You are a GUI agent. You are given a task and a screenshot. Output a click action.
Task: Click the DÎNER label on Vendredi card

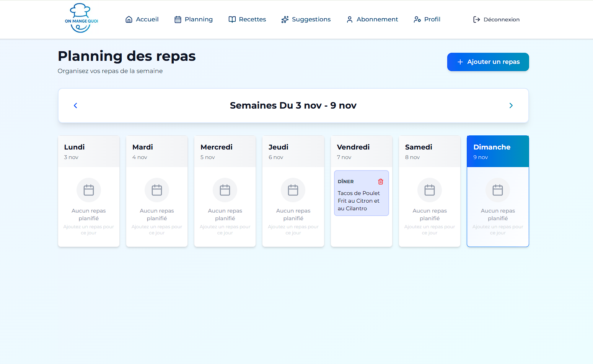point(346,182)
